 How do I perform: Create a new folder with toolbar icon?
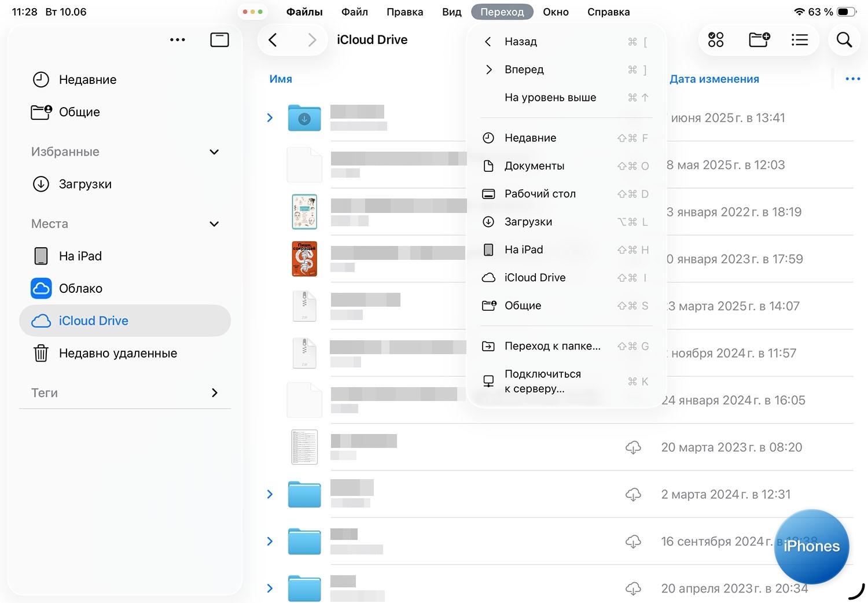(x=759, y=40)
